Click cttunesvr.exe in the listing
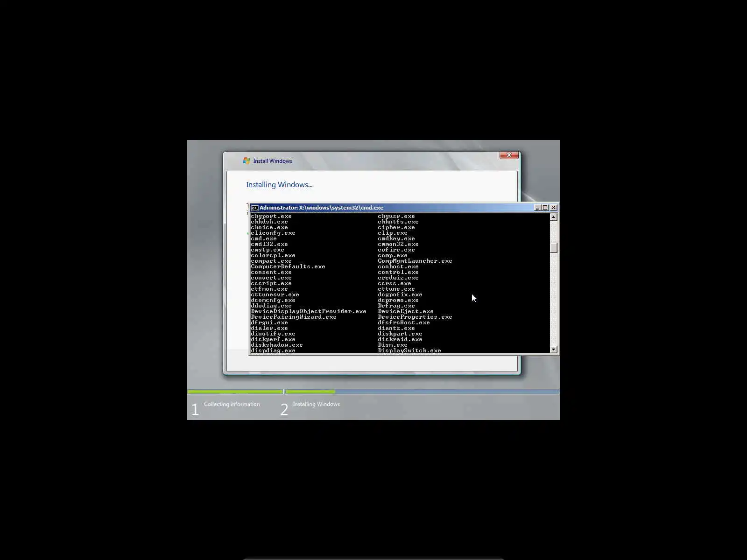Image resolution: width=747 pixels, height=560 pixels. [275, 294]
